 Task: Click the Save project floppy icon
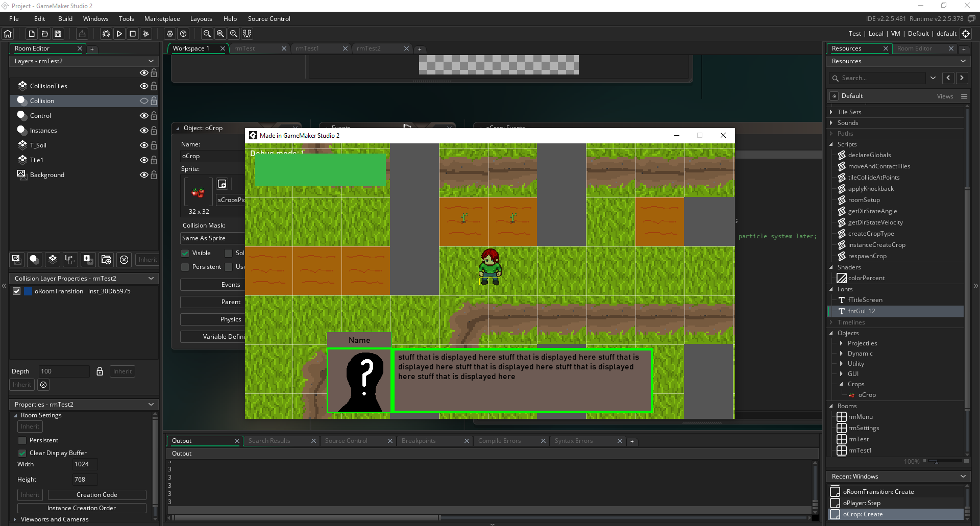[58, 34]
